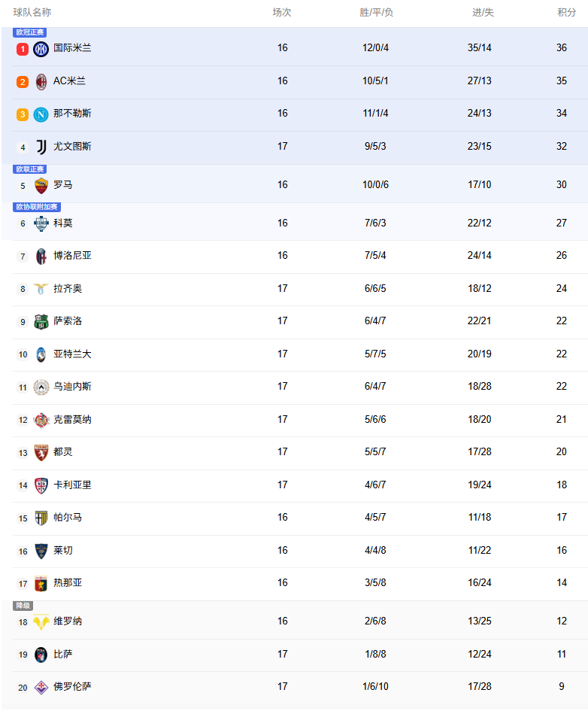Image resolution: width=588 pixels, height=717 pixels.
Task: Click the 降级 relegation zone label
Action: [x=23, y=606]
